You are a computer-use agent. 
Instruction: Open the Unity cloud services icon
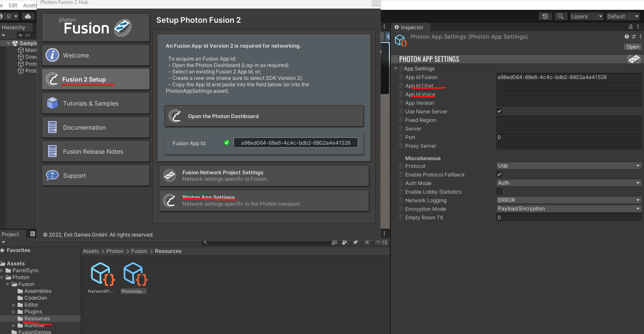28,16
